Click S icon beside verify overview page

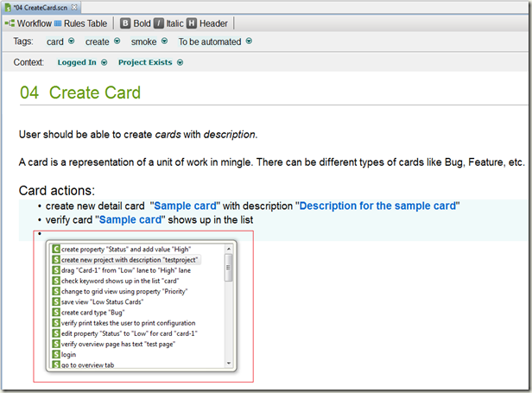tap(56, 344)
